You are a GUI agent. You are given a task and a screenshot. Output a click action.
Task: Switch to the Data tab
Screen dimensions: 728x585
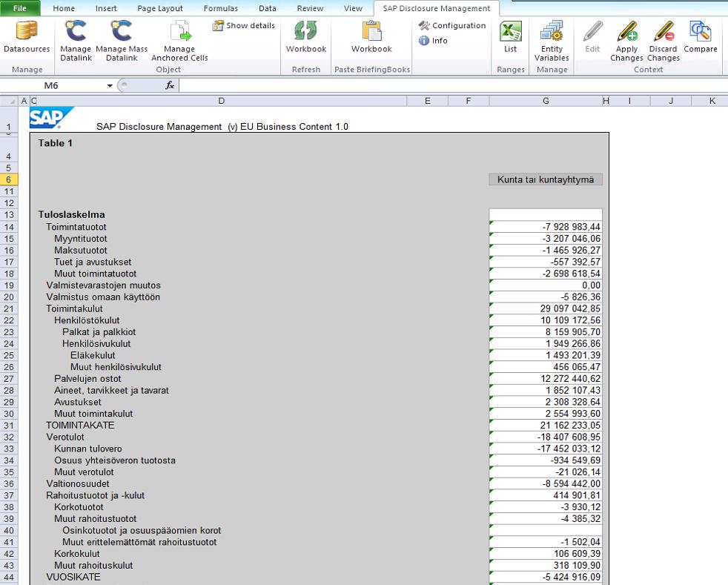pos(267,8)
